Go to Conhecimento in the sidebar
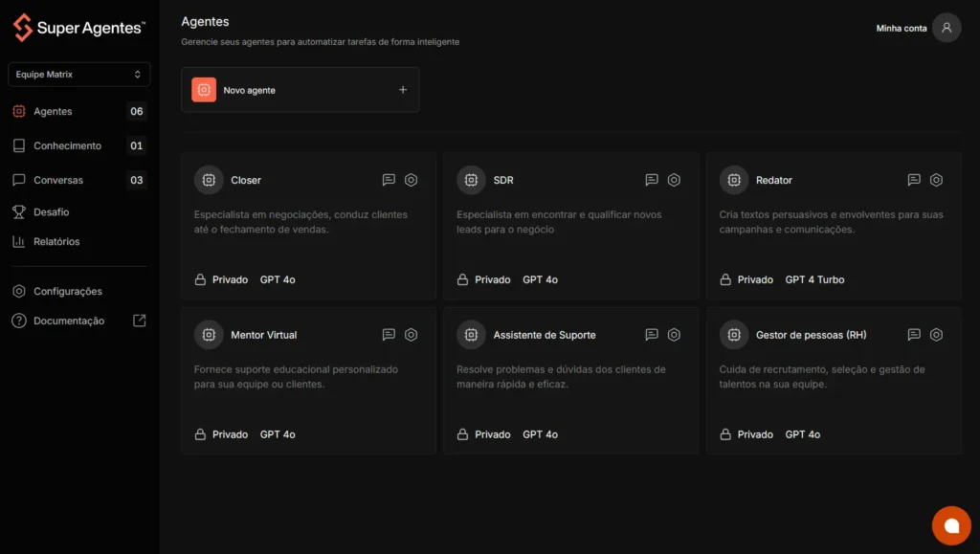980x554 pixels. [x=67, y=146]
